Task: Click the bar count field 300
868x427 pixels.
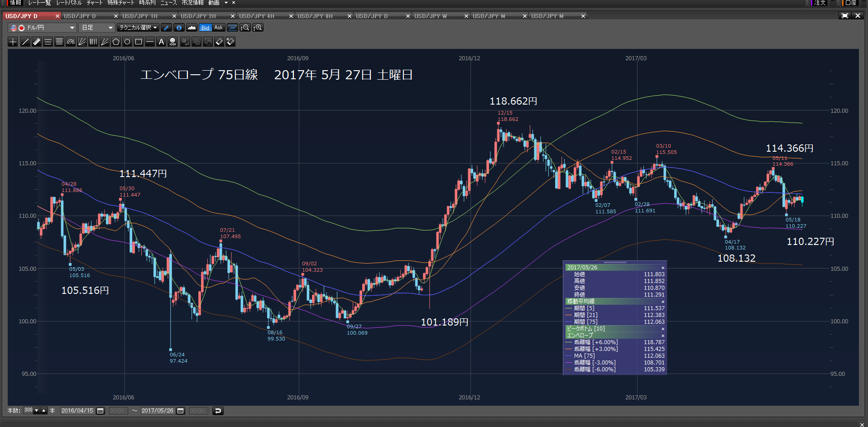Action: coord(28,411)
